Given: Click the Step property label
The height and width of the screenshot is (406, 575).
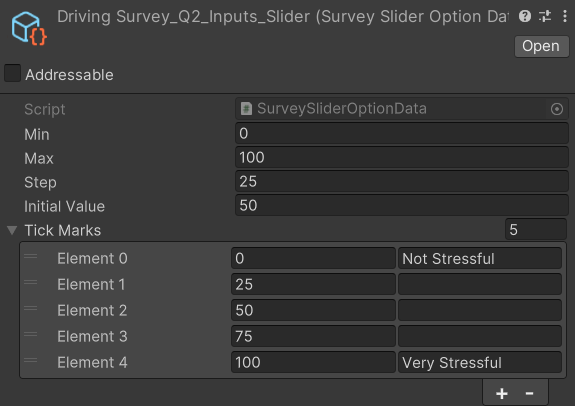Looking at the screenshot, I should [x=40, y=182].
